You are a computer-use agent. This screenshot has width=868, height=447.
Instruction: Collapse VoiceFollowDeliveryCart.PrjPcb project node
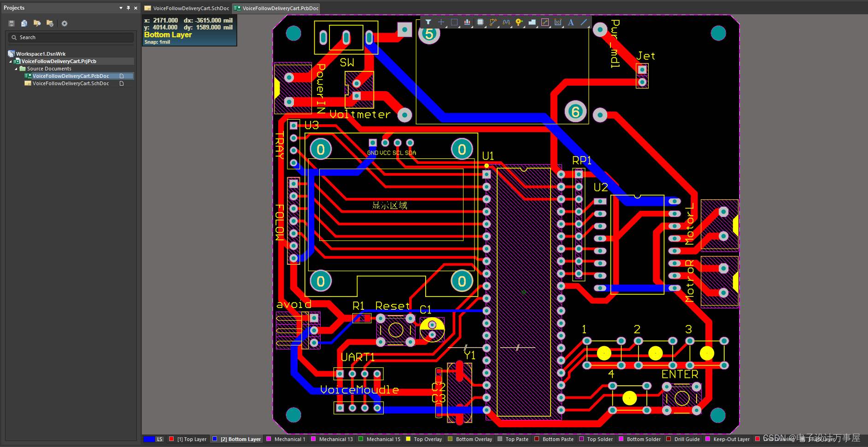pos(11,61)
